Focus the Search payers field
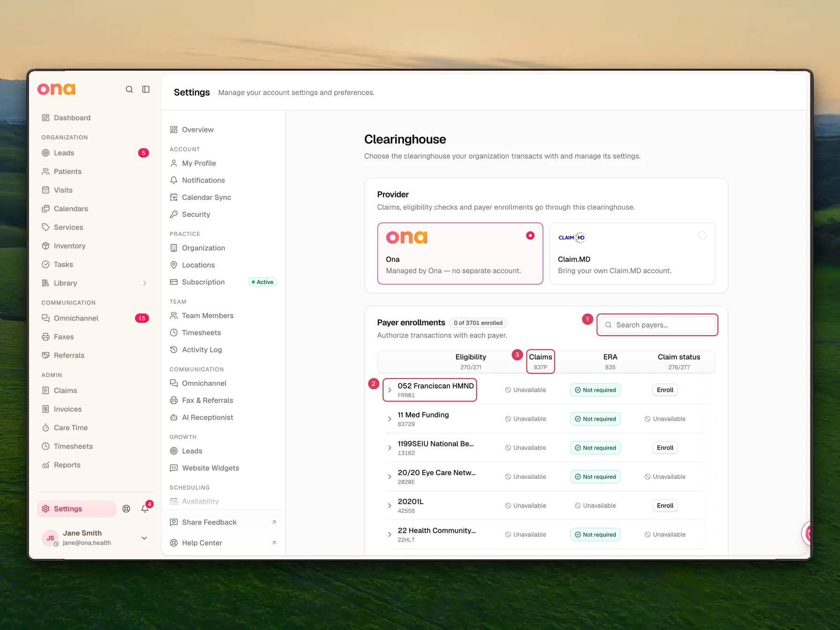Screen dimensions: 840x630 click(657, 325)
